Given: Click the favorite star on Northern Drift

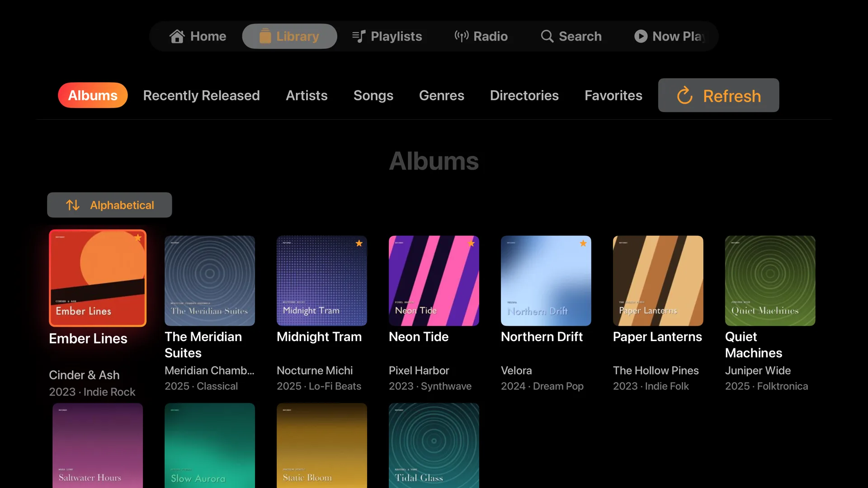Looking at the screenshot, I should tap(583, 244).
